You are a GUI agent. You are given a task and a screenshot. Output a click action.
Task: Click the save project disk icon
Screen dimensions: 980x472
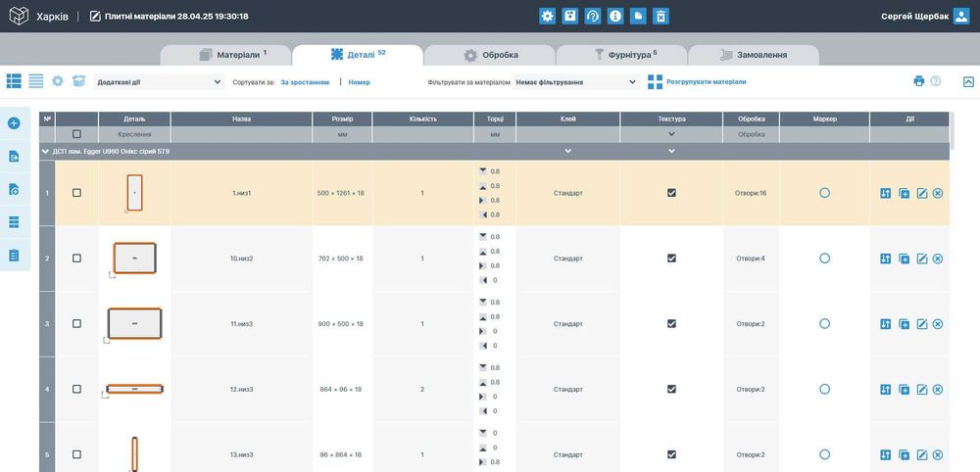[570, 17]
